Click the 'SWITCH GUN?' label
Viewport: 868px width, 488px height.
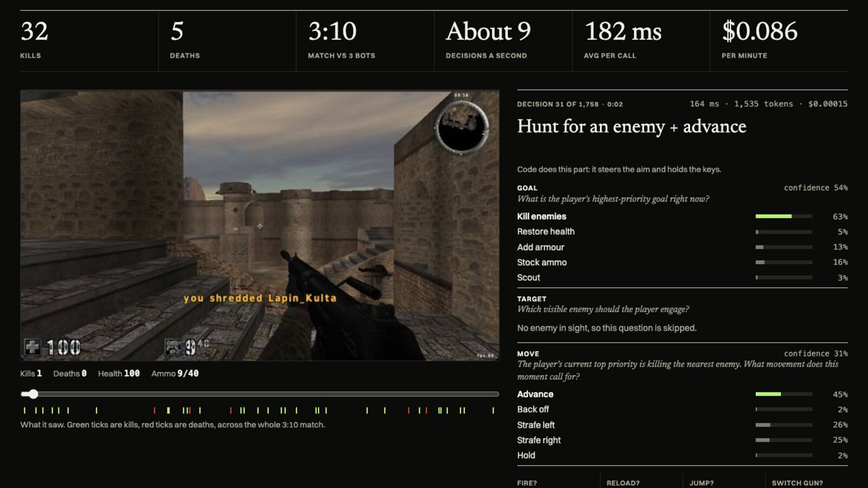click(x=797, y=483)
